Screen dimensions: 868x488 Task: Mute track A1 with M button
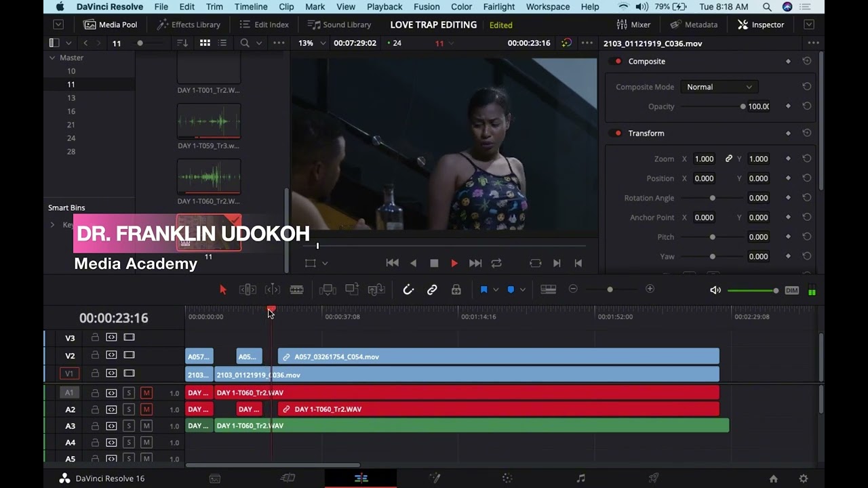[x=146, y=392]
